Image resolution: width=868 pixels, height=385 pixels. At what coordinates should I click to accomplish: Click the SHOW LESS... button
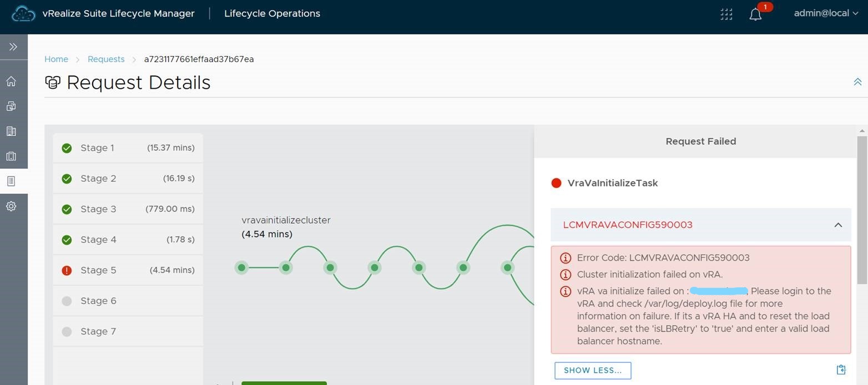(593, 370)
